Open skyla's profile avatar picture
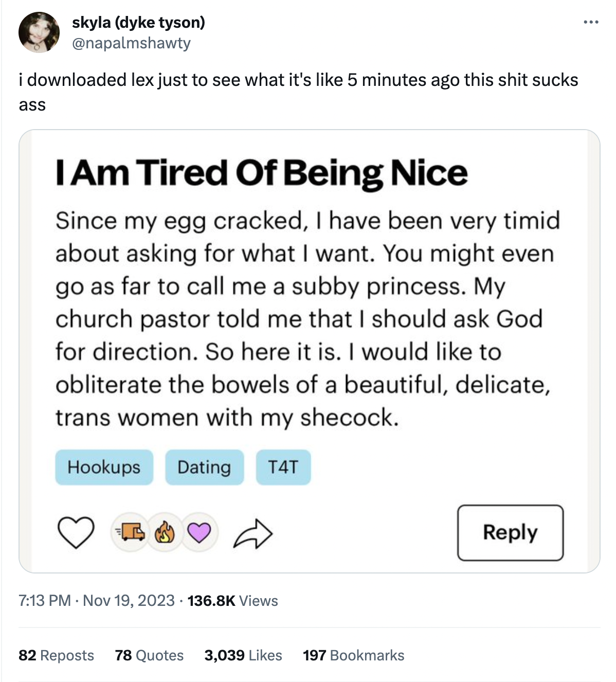 pyautogui.click(x=39, y=32)
